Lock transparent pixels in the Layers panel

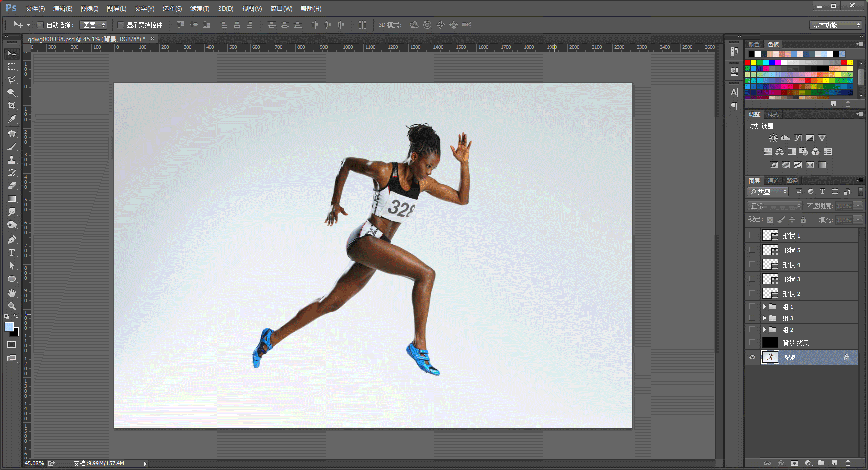click(x=770, y=220)
